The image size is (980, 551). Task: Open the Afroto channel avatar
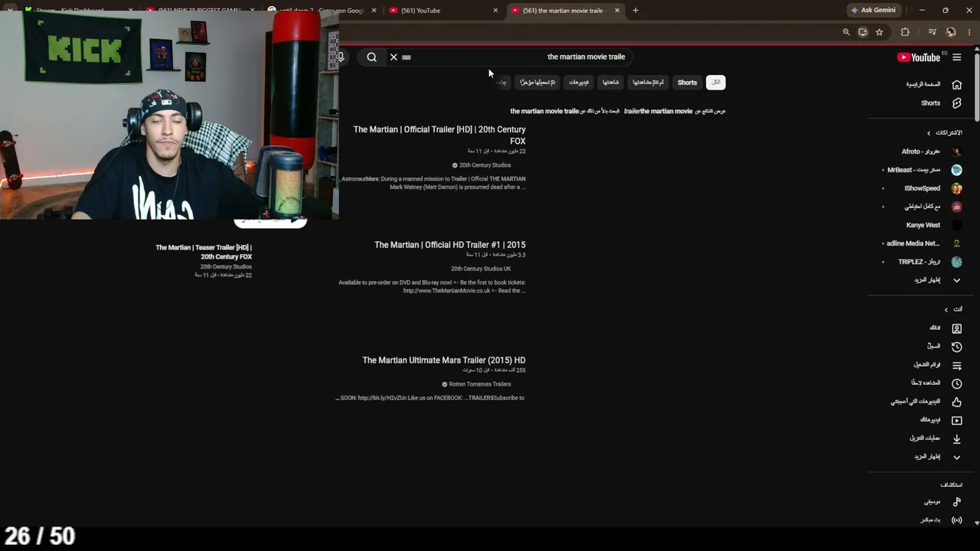click(x=956, y=152)
